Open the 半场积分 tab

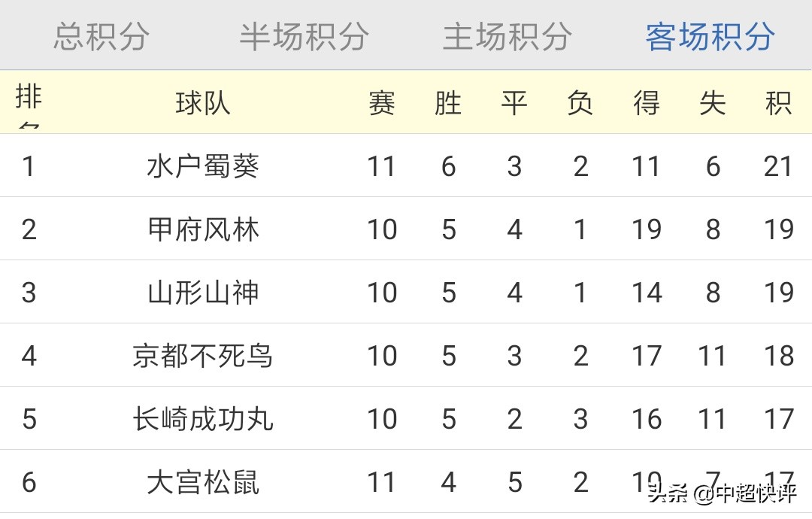click(x=304, y=36)
